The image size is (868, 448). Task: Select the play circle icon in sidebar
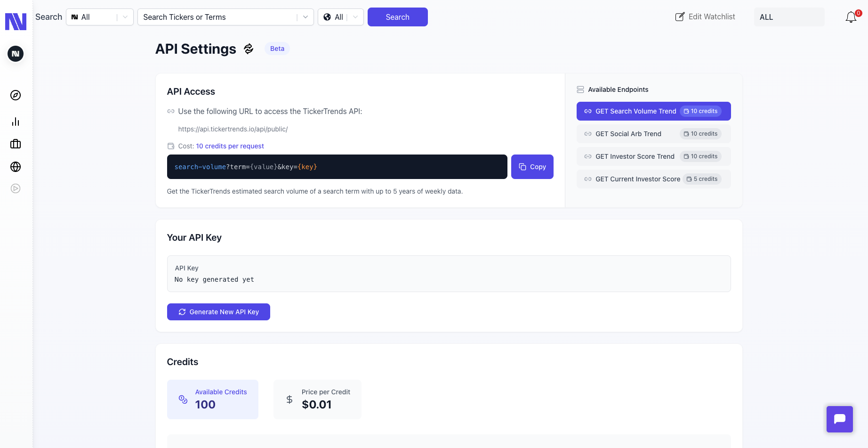tap(15, 188)
